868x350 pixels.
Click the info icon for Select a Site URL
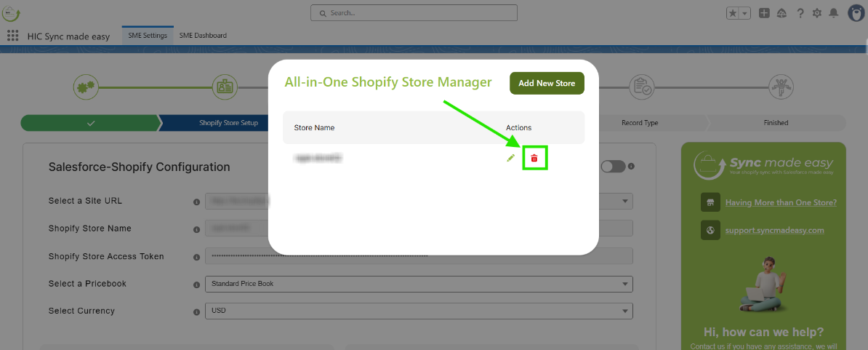(196, 202)
